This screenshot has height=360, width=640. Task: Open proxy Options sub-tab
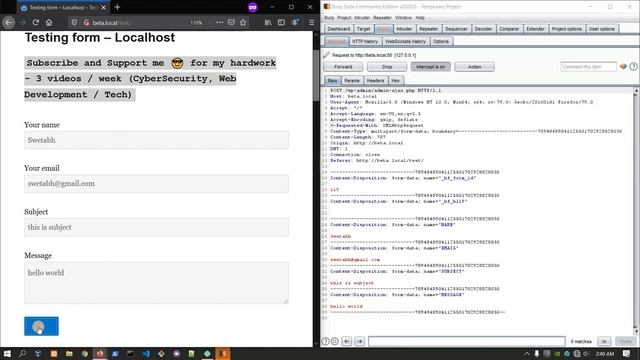441,41
